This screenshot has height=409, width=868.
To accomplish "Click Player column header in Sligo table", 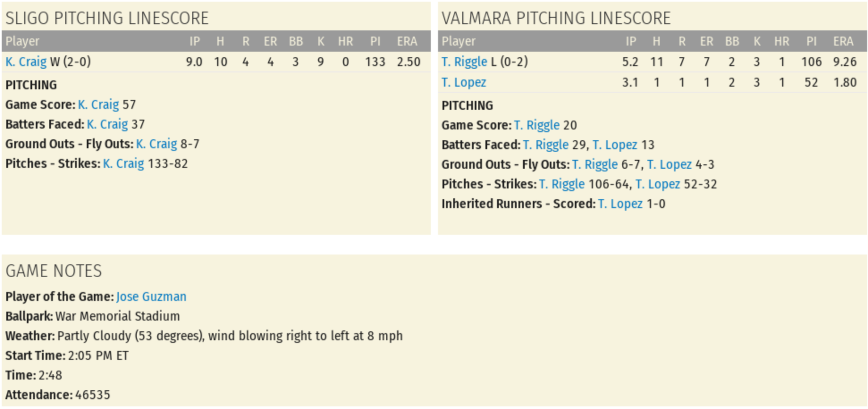I will coord(22,42).
